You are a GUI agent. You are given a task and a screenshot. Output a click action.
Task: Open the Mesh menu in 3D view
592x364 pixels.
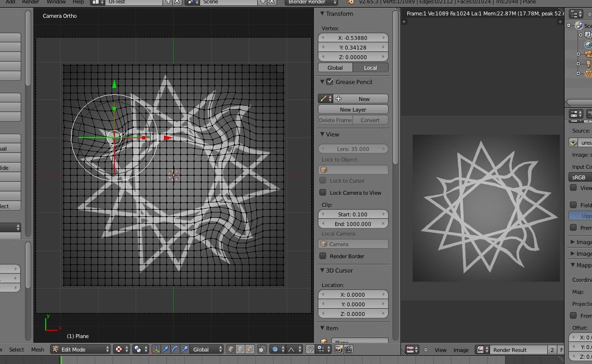tap(38, 350)
